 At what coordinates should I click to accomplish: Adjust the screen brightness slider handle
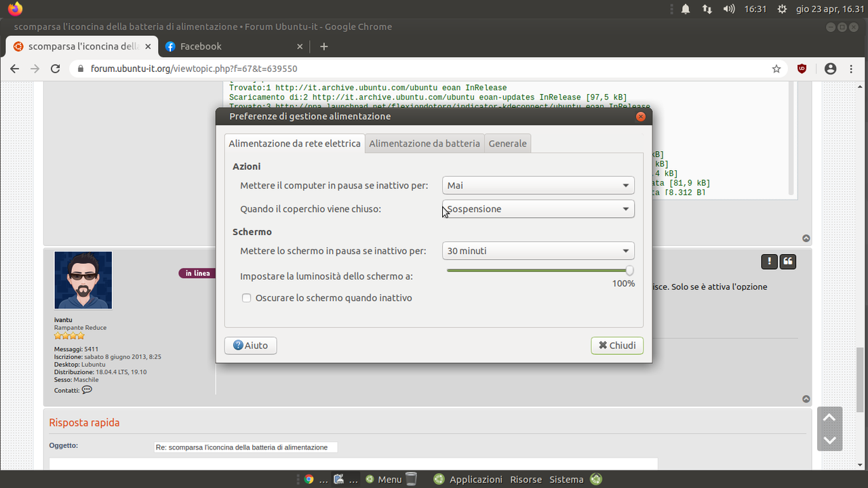tap(629, 270)
